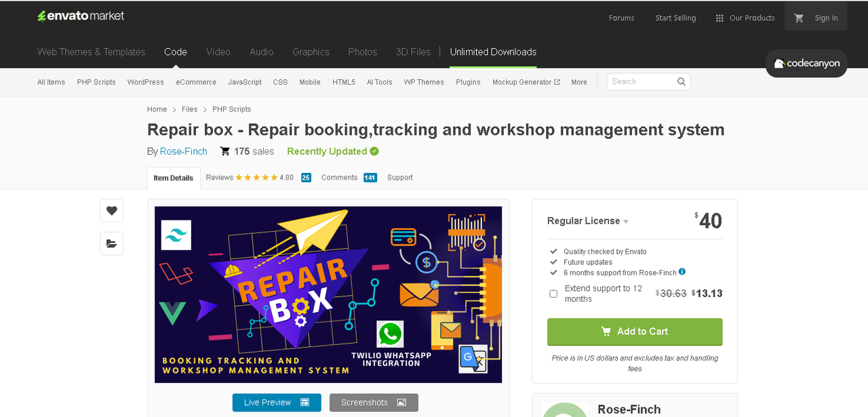
Task: Browse the Plugins category
Action: pos(468,82)
